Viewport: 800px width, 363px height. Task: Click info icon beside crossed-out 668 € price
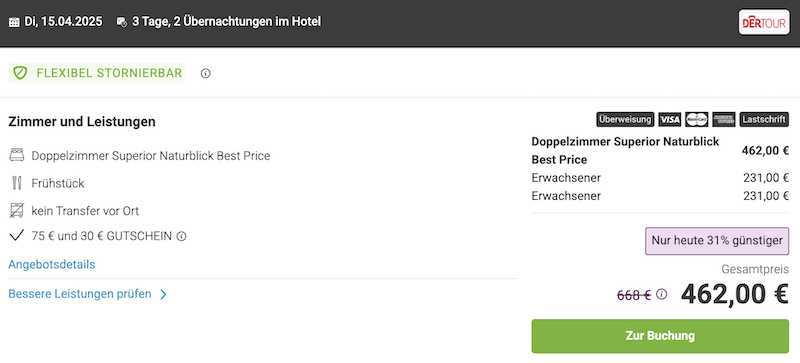[x=662, y=294]
